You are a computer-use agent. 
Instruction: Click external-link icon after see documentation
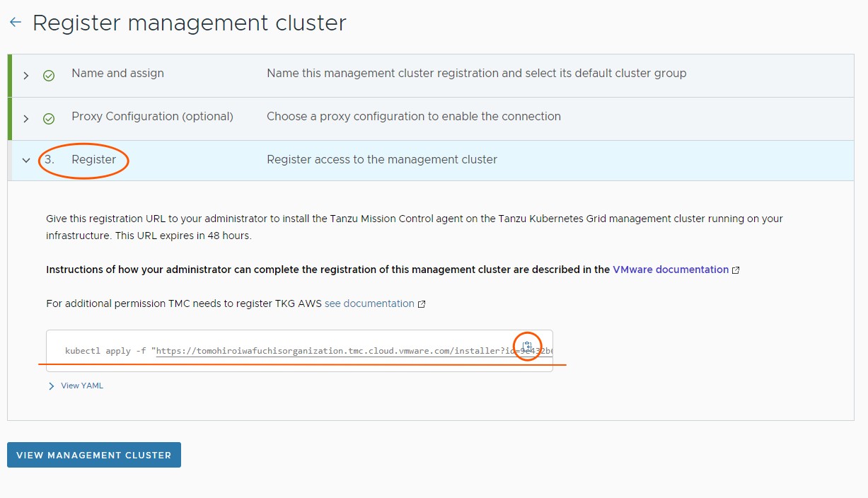coord(422,304)
